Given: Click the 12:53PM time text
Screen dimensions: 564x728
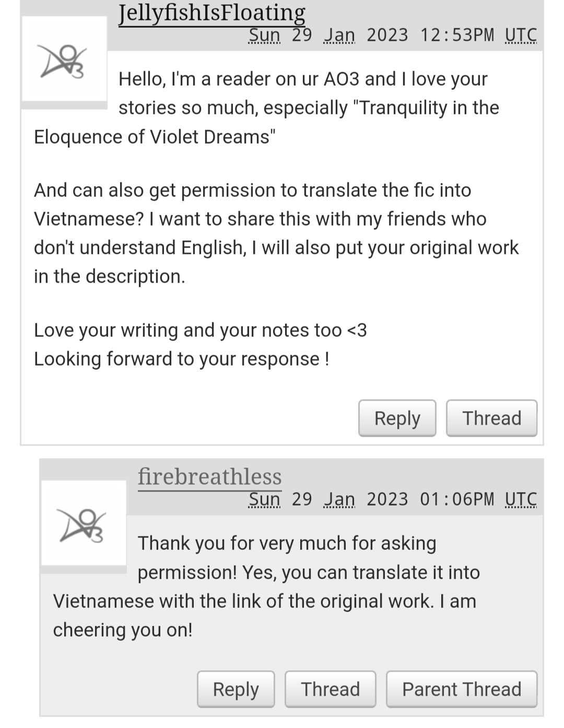Looking at the screenshot, I should [457, 35].
